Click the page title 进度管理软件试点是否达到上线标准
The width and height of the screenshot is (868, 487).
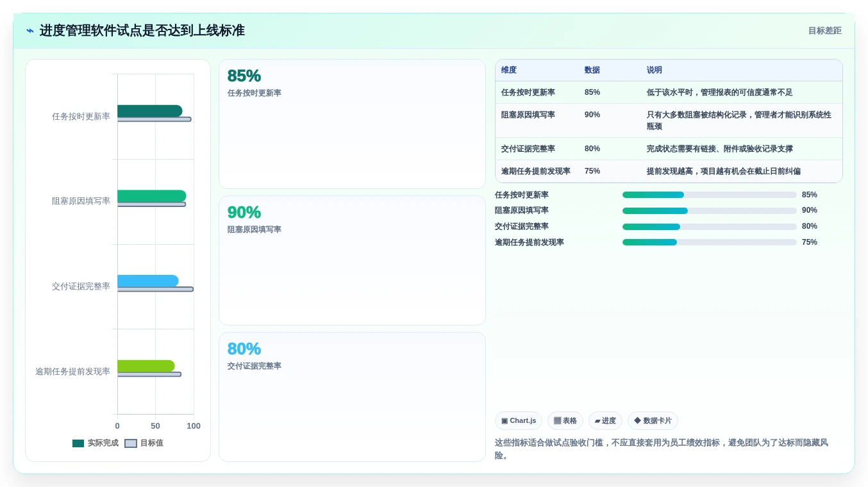click(x=142, y=31)
